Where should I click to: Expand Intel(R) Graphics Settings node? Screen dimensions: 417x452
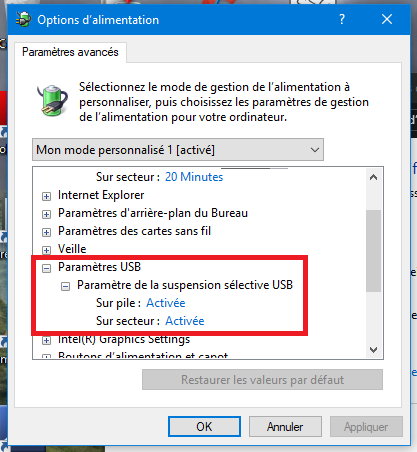pos(46,340)
